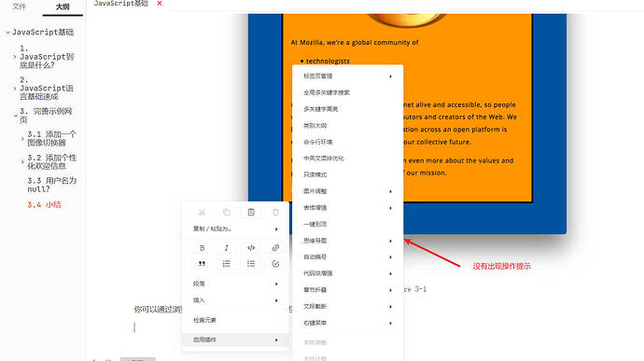
Task: Expand chevron beside 3.2 添加个性化欢迎信息
Action: pyautogui.click(x=22, y=161)
